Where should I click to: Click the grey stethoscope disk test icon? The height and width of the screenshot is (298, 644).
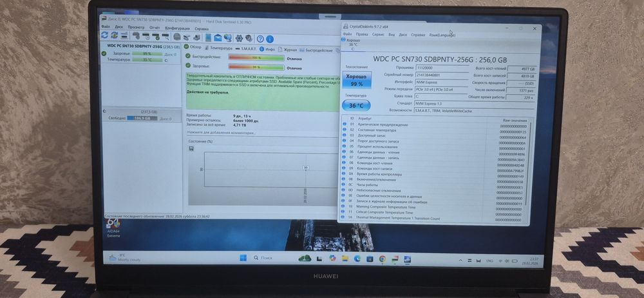[136, 36]
